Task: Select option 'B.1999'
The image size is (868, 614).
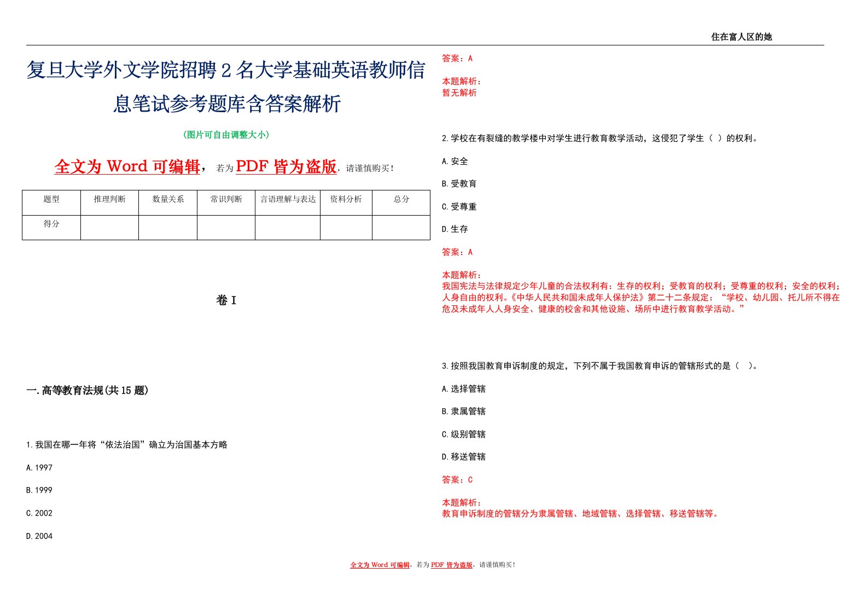Action: 39,490
